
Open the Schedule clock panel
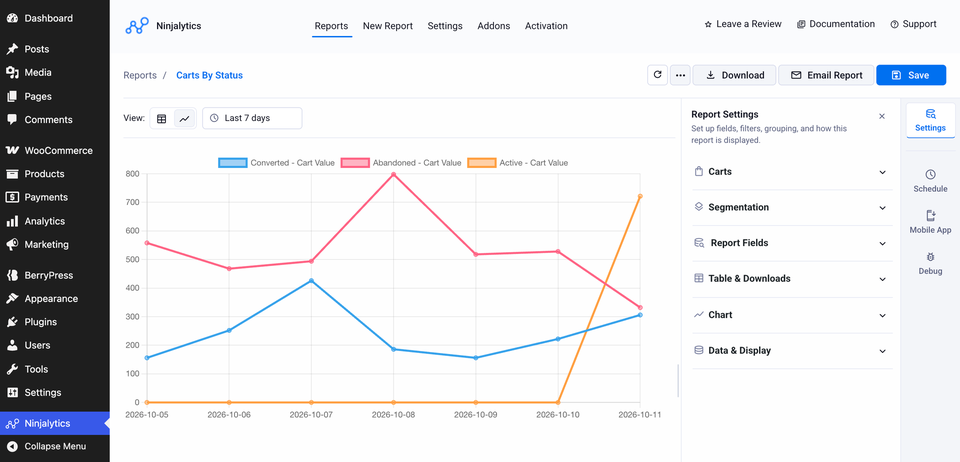pos(930,181)
